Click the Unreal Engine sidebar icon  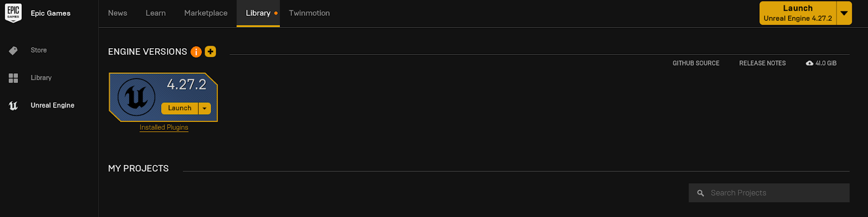[x=14, y=106]
